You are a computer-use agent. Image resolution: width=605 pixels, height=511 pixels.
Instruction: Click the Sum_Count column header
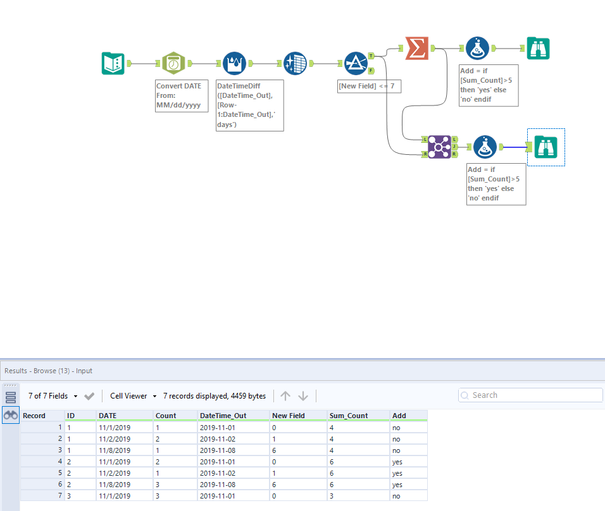347,415
